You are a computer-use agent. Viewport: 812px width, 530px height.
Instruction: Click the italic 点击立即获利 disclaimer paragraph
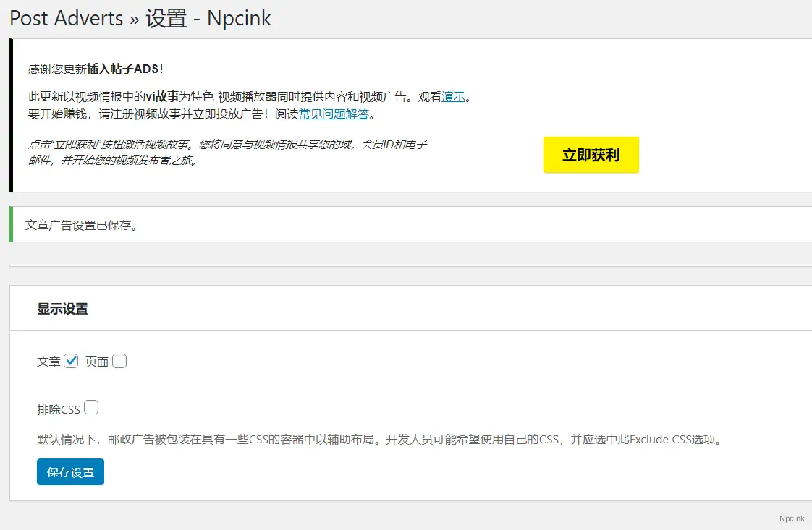pos(227,153)
